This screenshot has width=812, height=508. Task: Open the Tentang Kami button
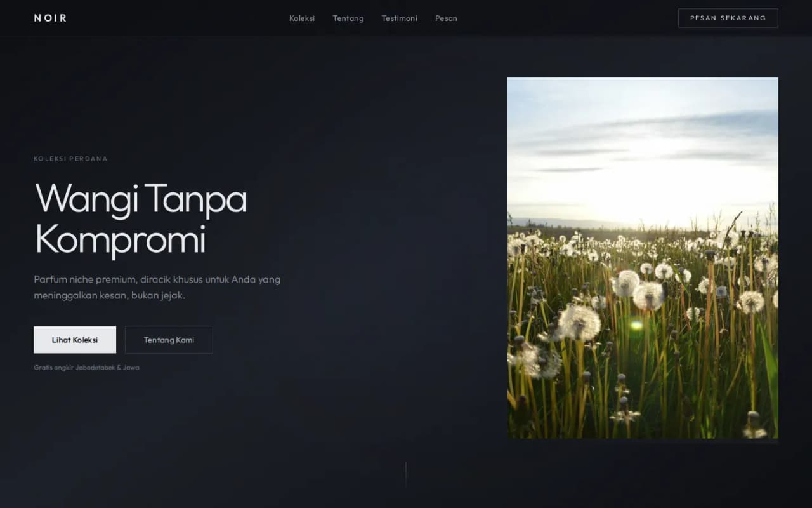(169, 340)
